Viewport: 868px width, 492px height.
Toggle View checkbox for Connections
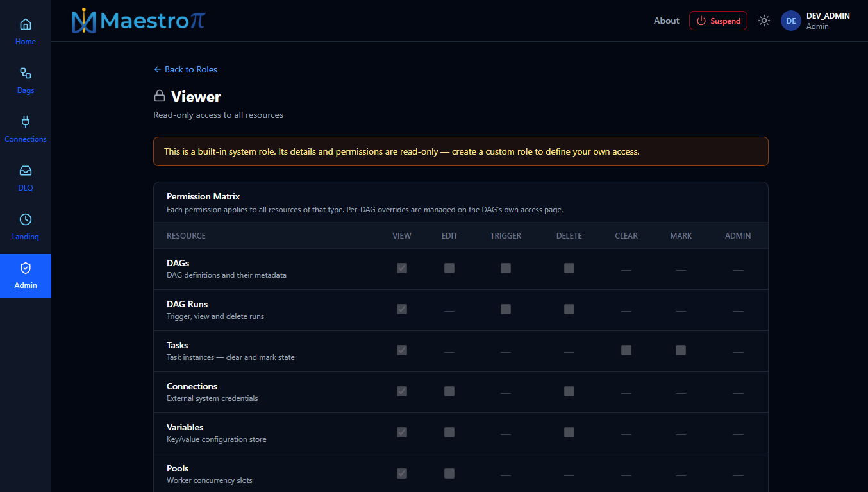pyautogui.click(x=402, y=391)
